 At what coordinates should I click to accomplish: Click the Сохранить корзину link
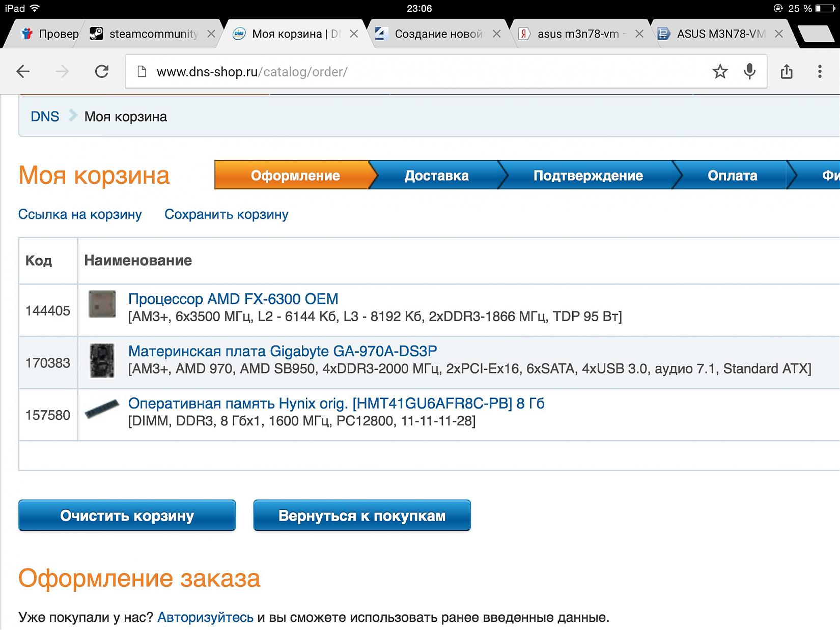[x=227, y=214]
